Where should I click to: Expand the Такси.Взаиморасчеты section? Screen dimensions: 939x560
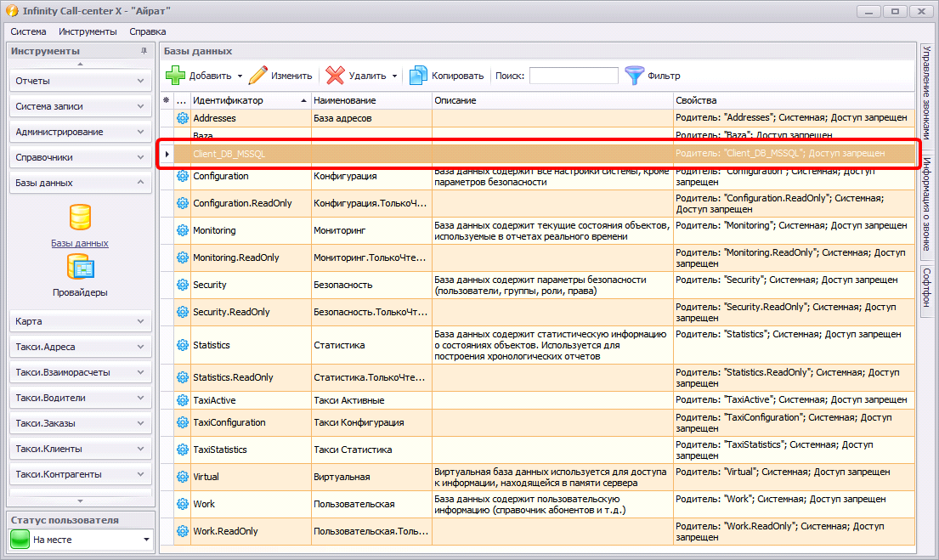click(x=80, y=372)
